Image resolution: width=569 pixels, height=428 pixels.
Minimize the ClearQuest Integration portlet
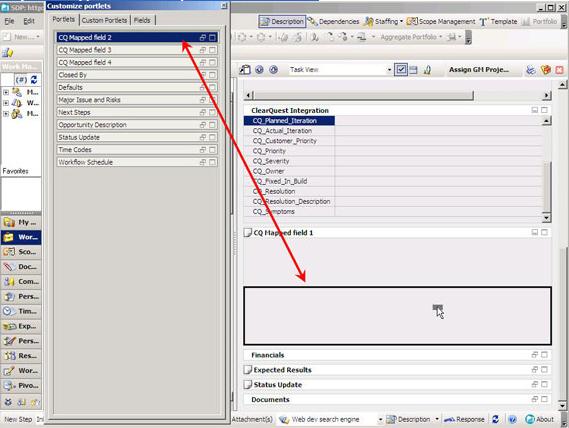535,110
